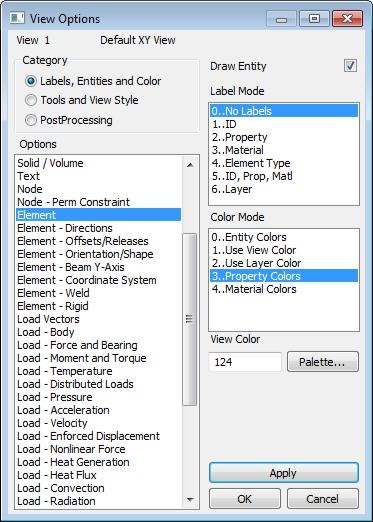Select Load - Acceleration option
373x522 pixels.
[x=99, y=410]
